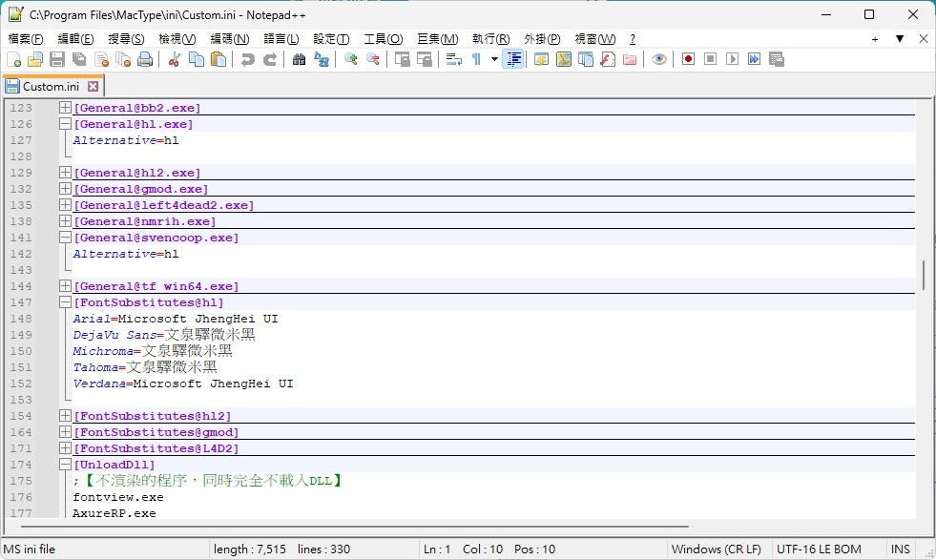Collapse the [UnloadDll] section
Image resolution: width=936 pixels, height=560 pixels.
[65, 464]
